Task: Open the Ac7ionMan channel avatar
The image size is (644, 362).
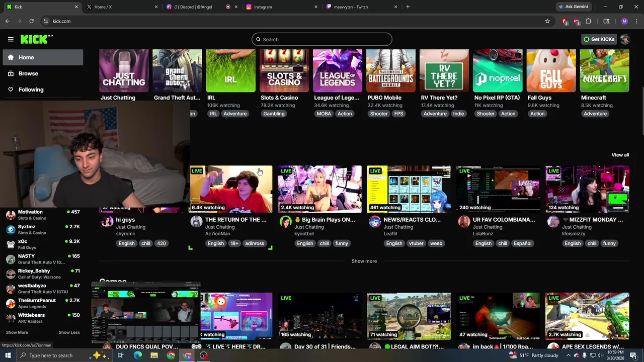Action: tap(197, 222)
